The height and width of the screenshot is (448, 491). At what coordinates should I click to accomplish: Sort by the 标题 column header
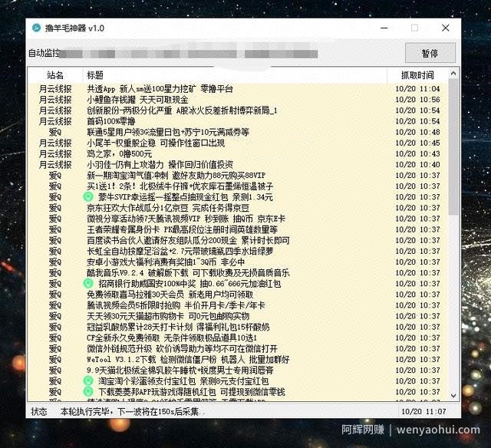coord(235,75)
